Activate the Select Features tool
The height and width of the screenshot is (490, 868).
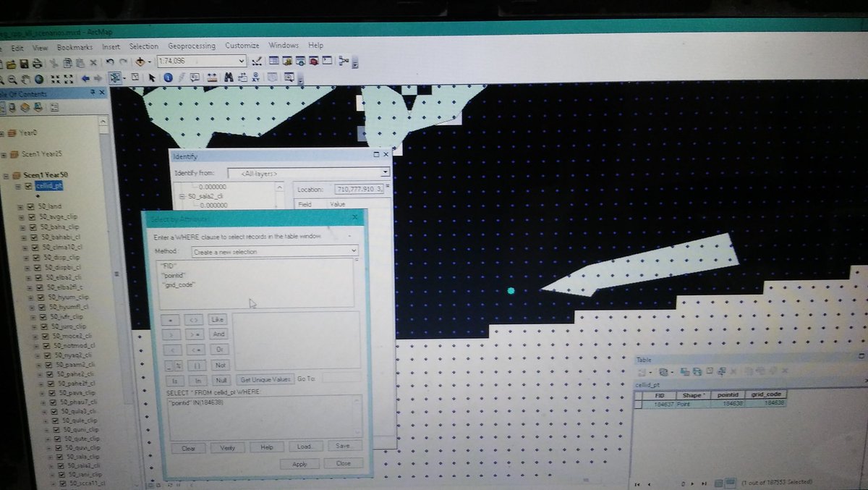pos(115,77)
